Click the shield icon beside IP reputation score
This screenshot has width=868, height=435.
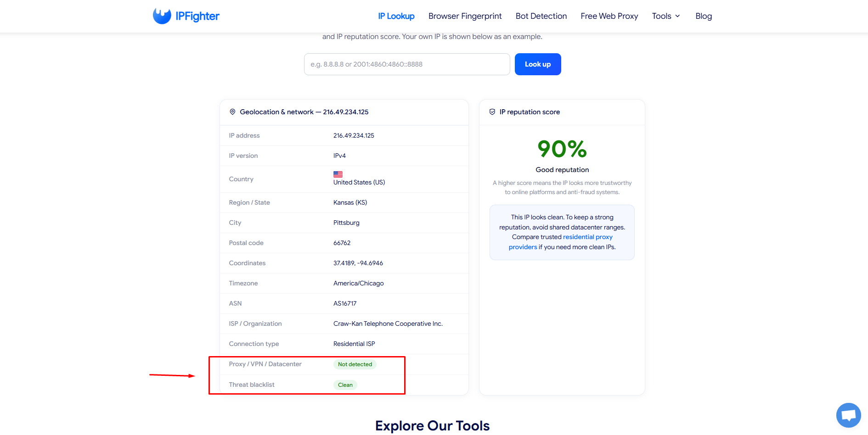pyautogui.click(x=492, y=112)
